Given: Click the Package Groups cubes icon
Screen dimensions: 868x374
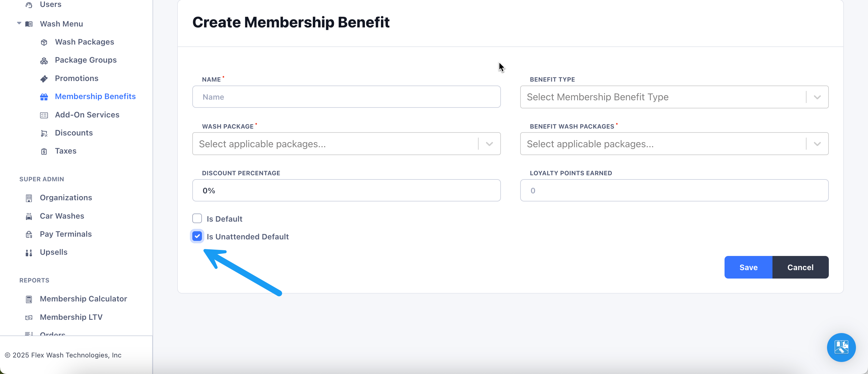Looking at the screenshot, I should (x=44, y=61).
